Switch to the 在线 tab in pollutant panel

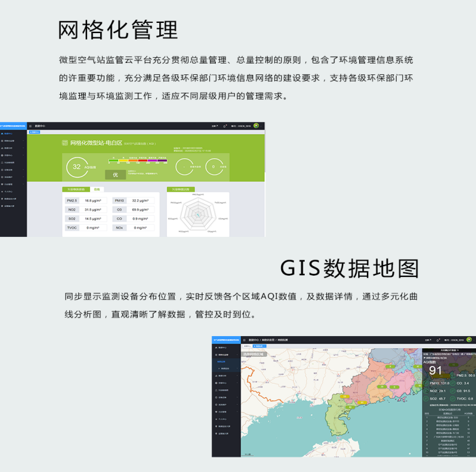[x=97, y=189]
